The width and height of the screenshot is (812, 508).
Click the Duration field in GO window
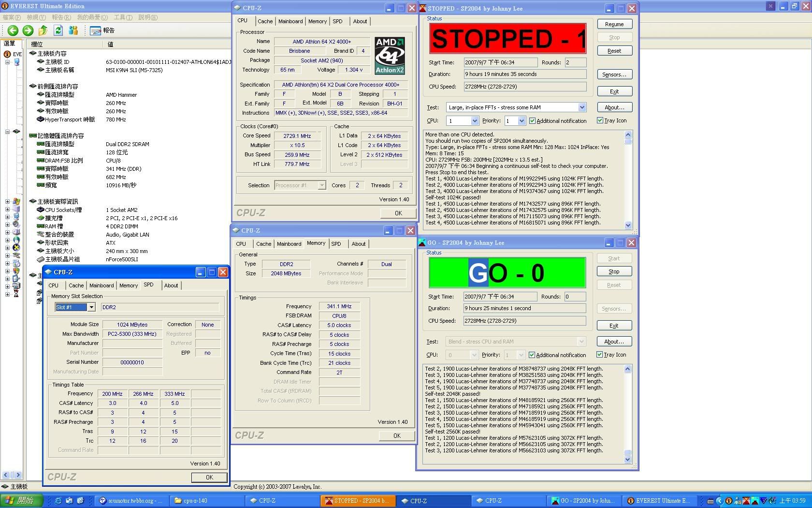pyautogui.click(x=524, y=308)
